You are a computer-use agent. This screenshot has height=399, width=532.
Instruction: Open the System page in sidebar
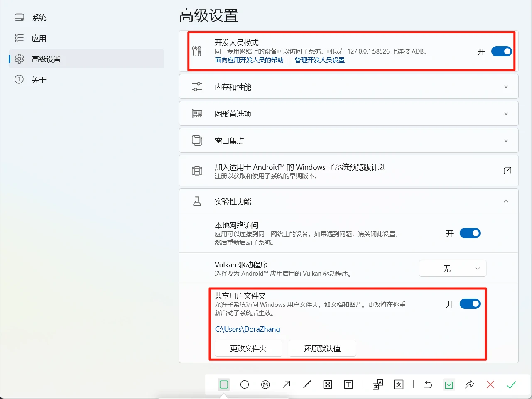[x=39, y=17]
